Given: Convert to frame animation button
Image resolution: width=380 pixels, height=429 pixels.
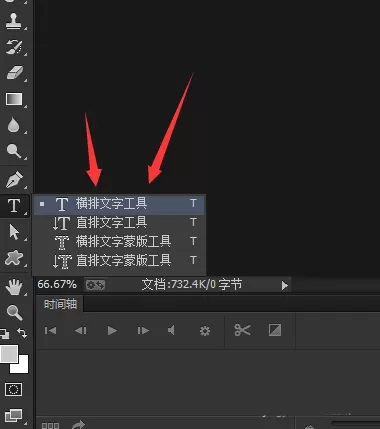Looking at the screenshot, I should click(50, 426).
